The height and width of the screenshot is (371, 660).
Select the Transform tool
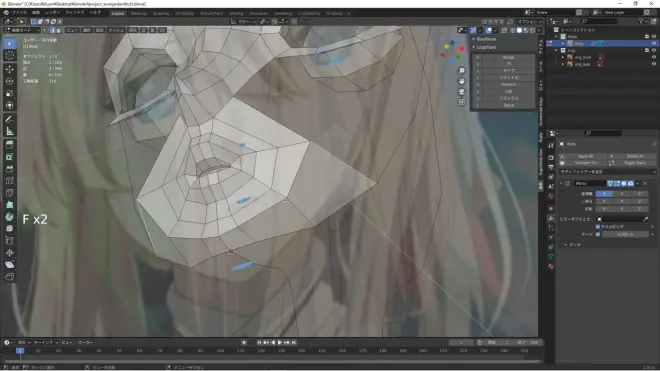click(x=10, y=105)
